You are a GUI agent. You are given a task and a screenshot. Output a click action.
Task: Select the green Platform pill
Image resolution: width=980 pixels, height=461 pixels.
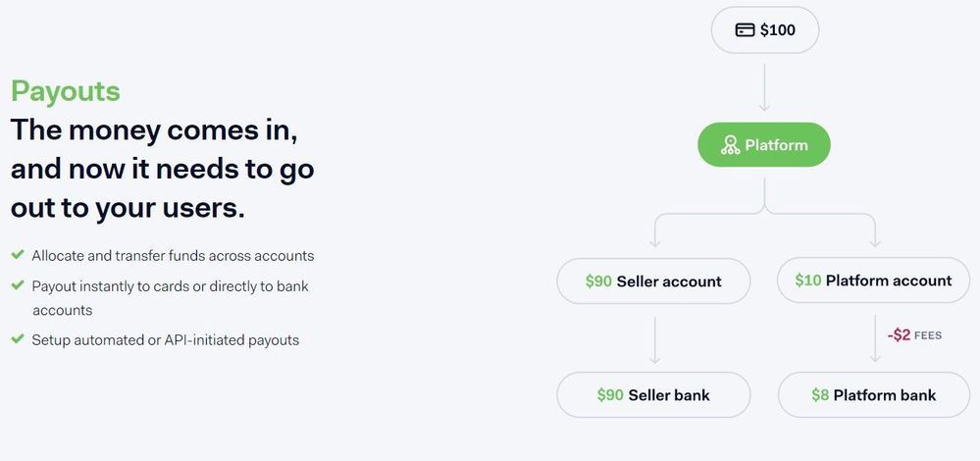tap(764, 145)
